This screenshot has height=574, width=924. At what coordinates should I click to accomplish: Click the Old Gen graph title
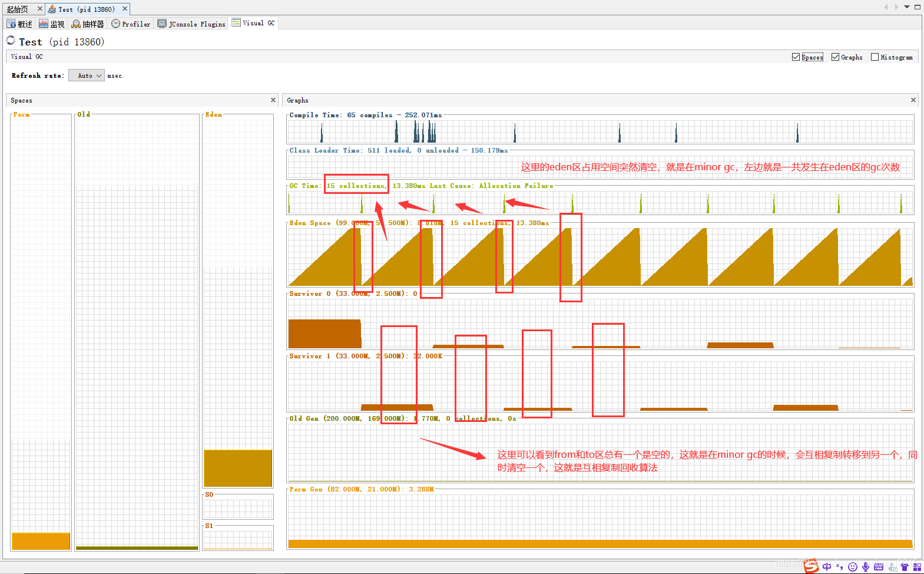click(x=402, y=418)
